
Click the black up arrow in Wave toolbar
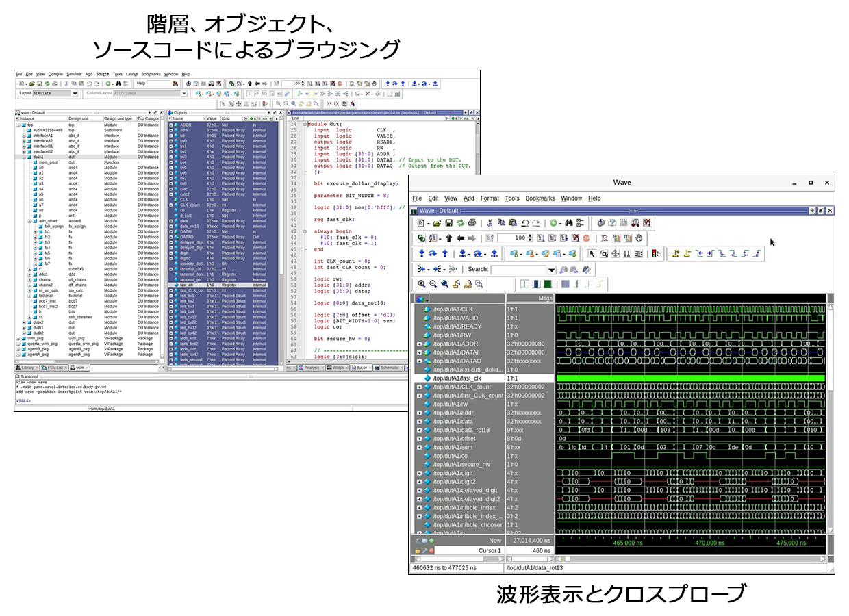(449, 238)
